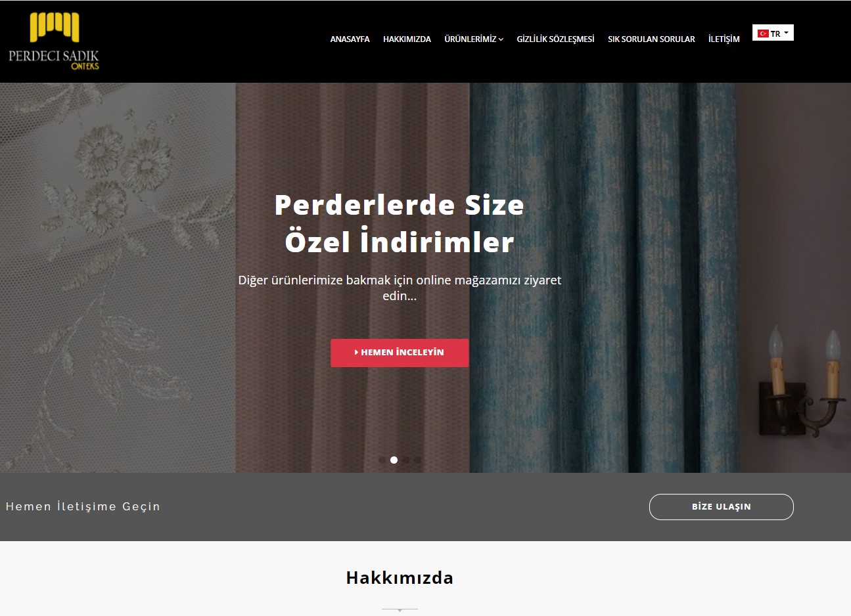This screenshot has width=851, height=616.
Task: Select the fourth carousel slide dot
Action: click(417, 460)
